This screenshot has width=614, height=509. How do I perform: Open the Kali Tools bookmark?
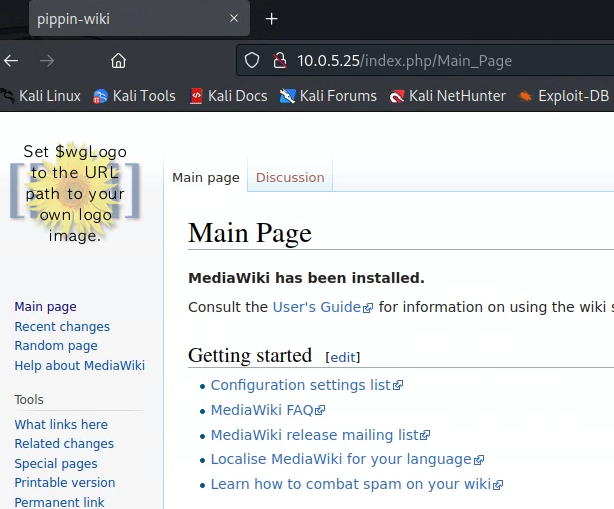click(134, 96)
